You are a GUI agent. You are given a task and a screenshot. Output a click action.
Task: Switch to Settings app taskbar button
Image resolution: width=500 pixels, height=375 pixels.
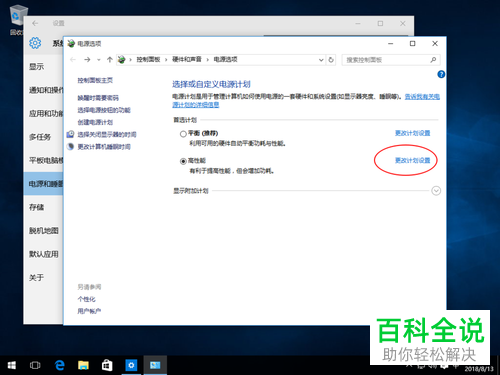[x=131, y=365]
